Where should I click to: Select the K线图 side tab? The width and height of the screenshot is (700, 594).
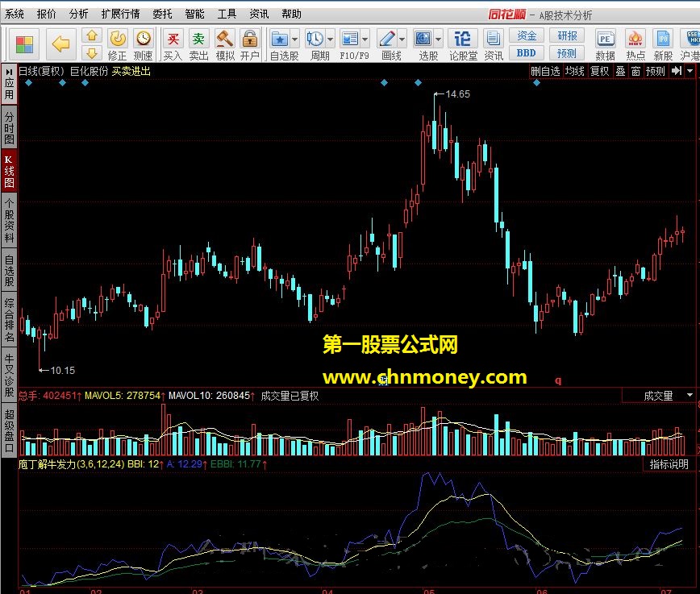pyautogui.click(x=10, y=172)
